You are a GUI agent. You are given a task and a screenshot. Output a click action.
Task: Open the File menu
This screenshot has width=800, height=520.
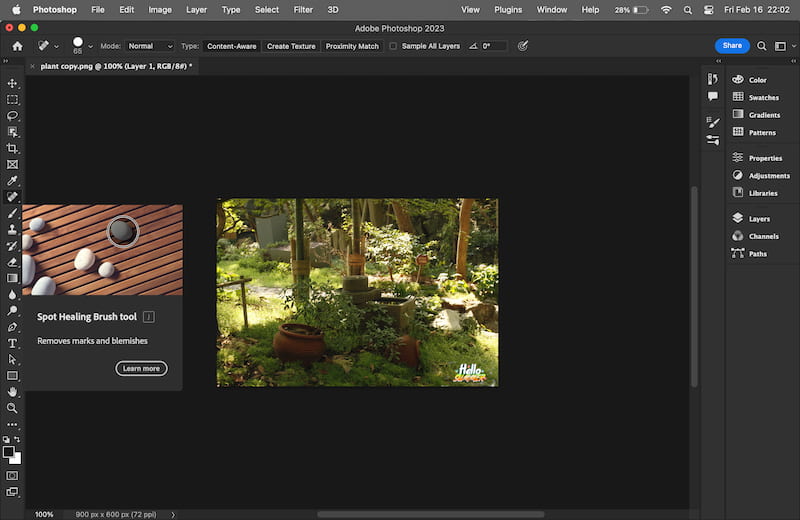97,10
